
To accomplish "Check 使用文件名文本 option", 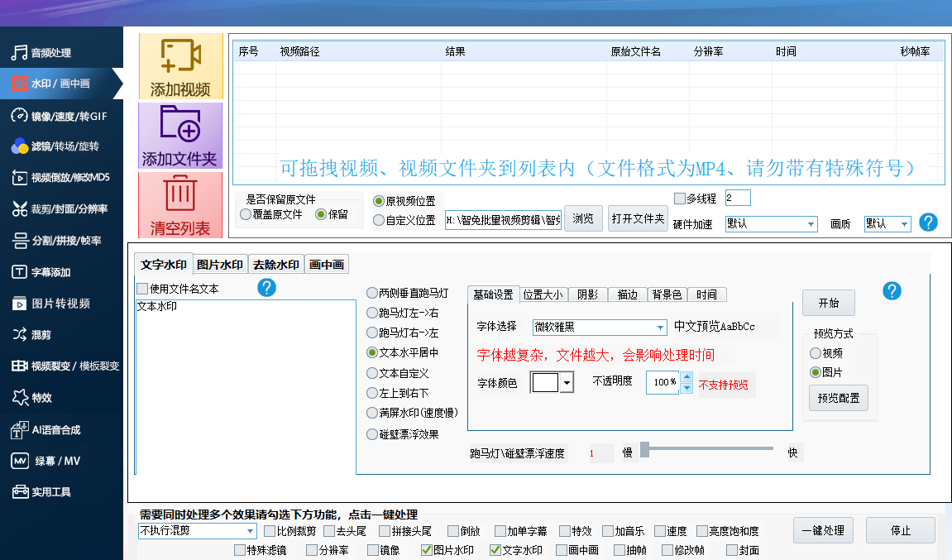I will coord(142,289).
